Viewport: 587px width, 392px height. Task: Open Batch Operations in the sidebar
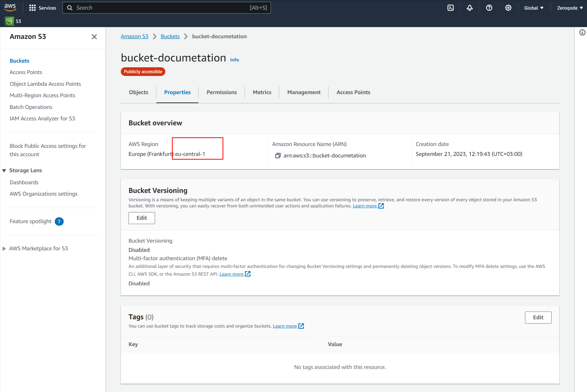point(31,107)
